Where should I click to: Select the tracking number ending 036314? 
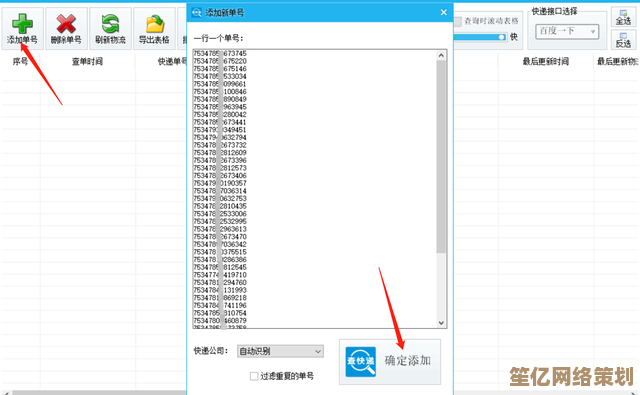coord(220,191)
